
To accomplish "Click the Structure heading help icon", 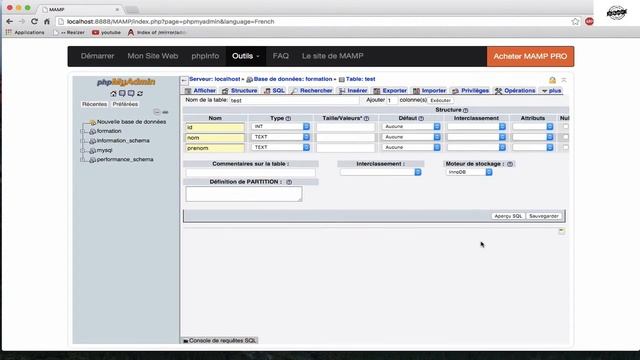I will (x=465, y=110).
